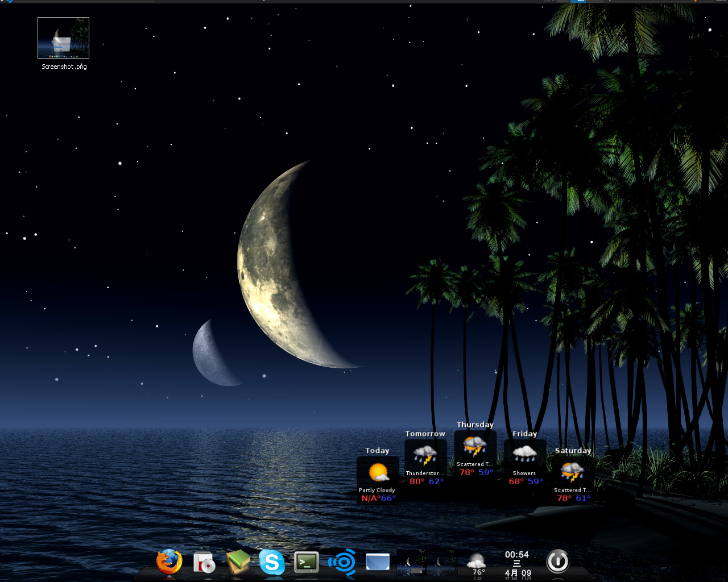Click the "Saturday" forecast heading

[573, 451]
